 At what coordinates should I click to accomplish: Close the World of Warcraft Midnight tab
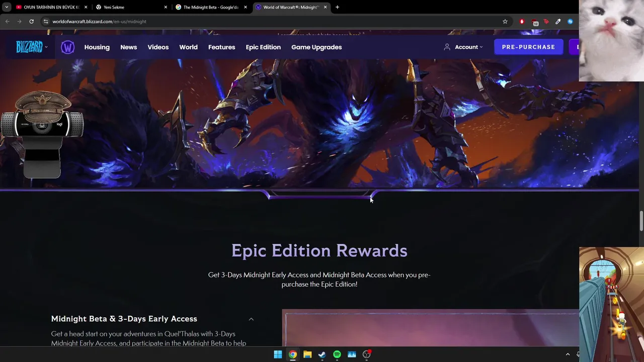pyautogui.click(x=326, y=7)
